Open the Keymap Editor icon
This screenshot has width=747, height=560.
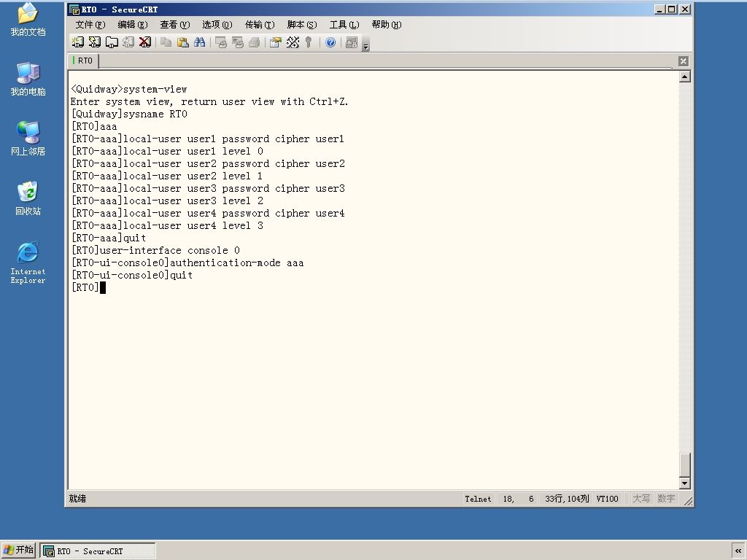point(293,42)
